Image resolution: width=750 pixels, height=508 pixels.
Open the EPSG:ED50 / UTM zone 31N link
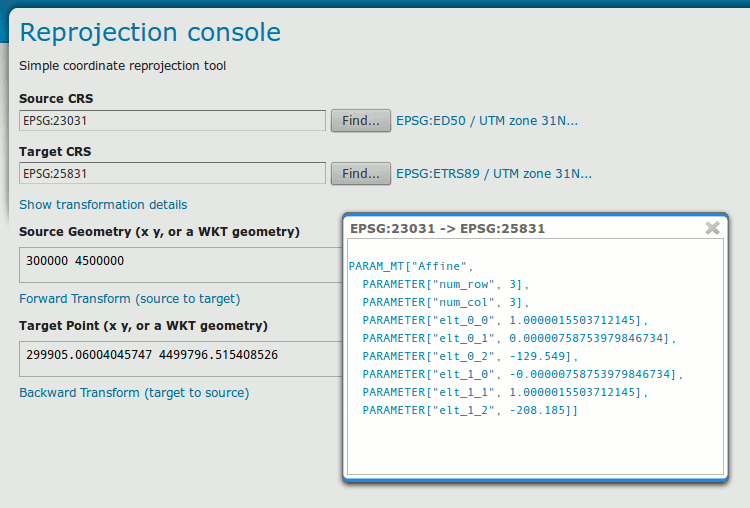point(487,121)
